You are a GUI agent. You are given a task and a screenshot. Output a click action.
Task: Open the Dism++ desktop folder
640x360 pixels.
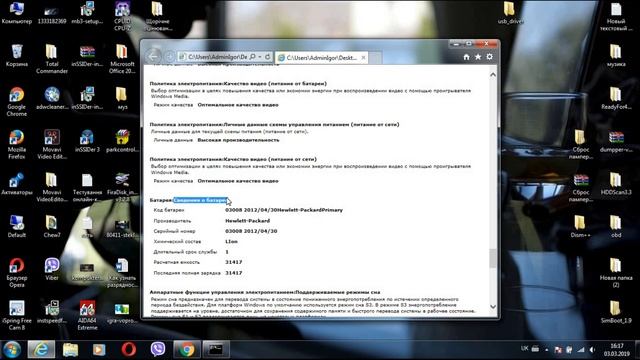pos(580,227)
